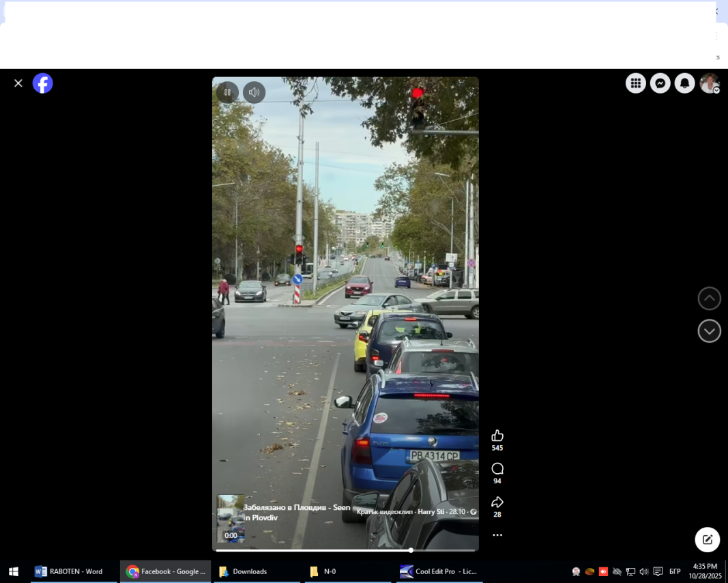Expand the profile account menu
The image size is (728, 583).
click(710, 83)
